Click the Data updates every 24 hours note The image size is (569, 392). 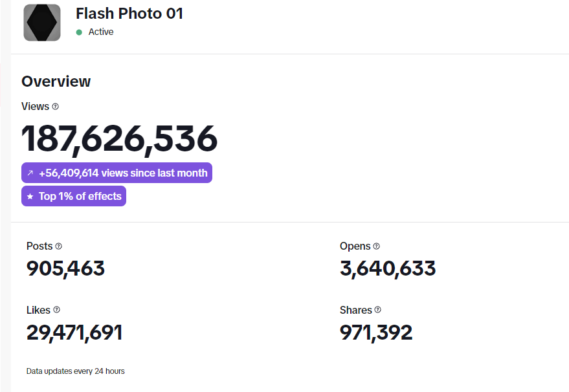76,371
